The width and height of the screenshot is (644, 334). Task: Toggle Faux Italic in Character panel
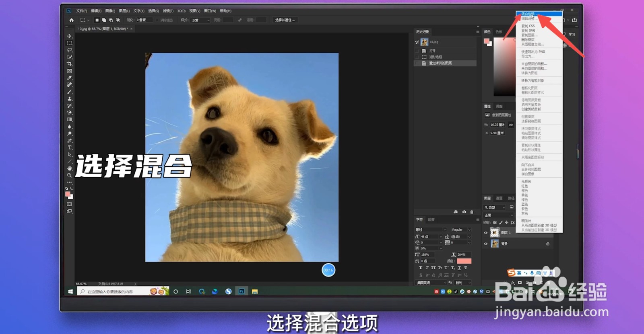pyautogui.click(x=427, y=268)
